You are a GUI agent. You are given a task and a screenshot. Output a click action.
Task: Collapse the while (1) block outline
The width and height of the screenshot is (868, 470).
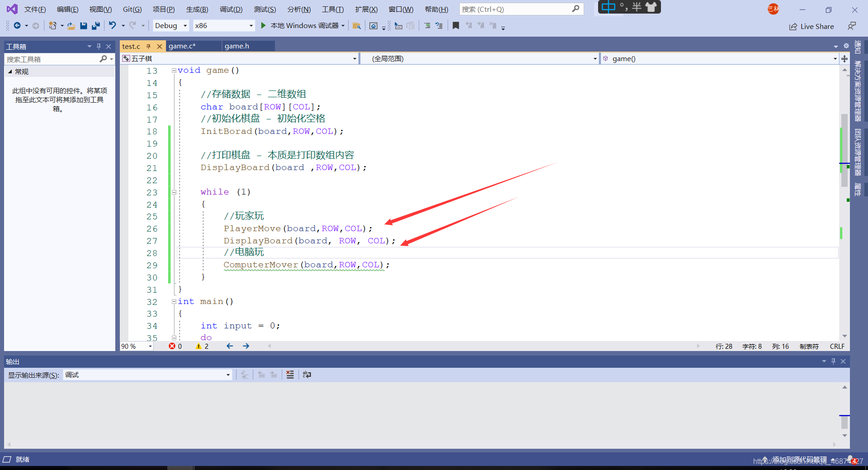click(x=174, y=192)
